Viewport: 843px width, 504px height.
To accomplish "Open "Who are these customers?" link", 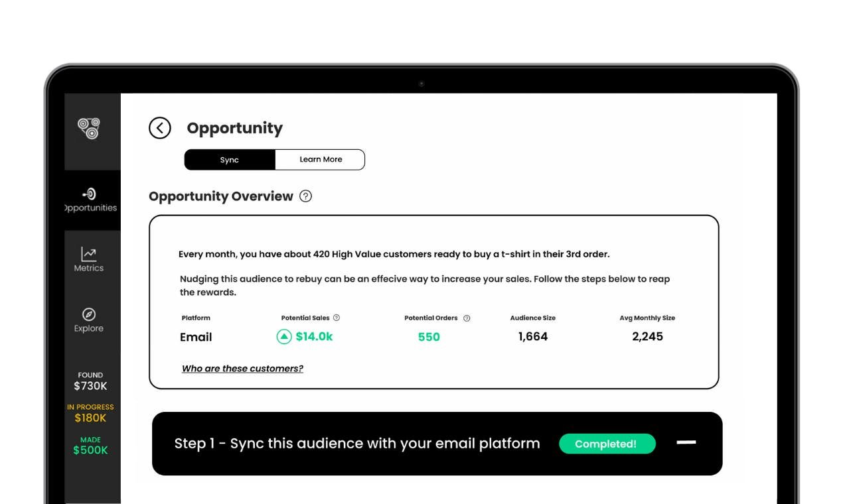I will [x=242, y=369].
